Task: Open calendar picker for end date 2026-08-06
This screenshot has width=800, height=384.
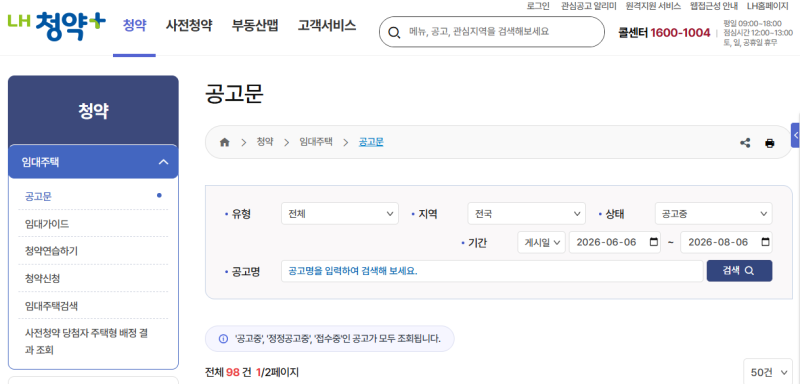Action: [x=765, y=242]
